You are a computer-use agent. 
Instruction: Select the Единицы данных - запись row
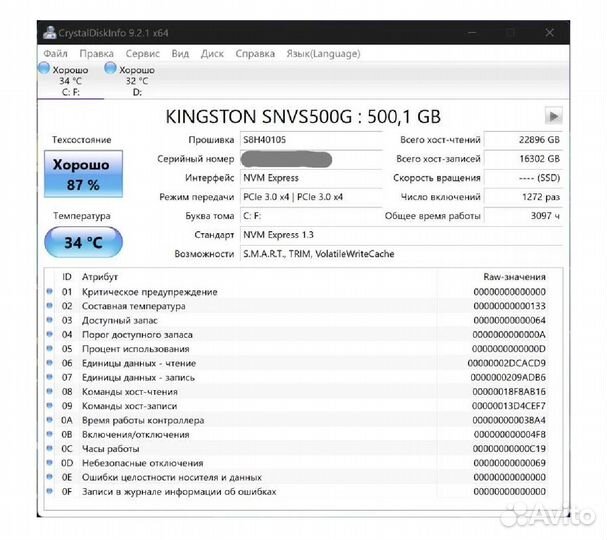click(x=297, y=378)
